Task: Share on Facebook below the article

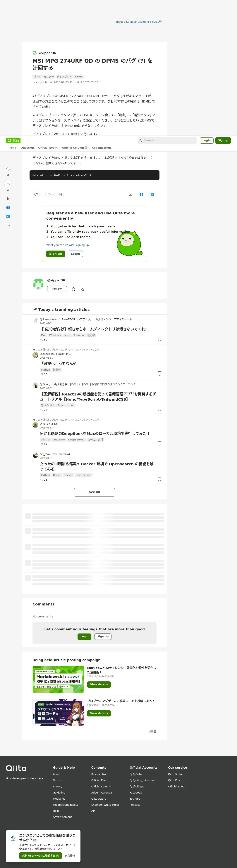Action: 141,195
